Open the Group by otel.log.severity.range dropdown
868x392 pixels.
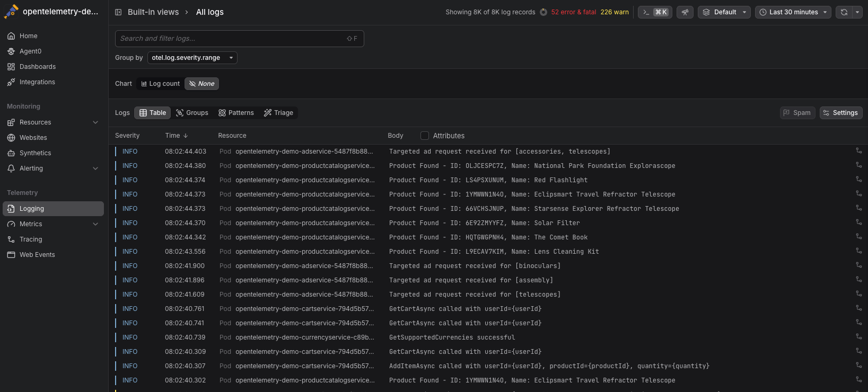tap(192, 58)
